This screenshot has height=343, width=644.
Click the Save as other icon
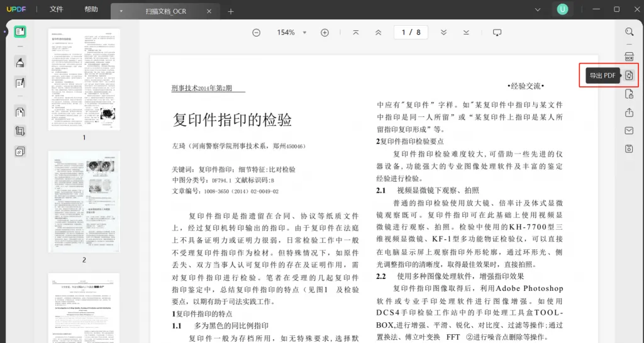coord(629,149)
